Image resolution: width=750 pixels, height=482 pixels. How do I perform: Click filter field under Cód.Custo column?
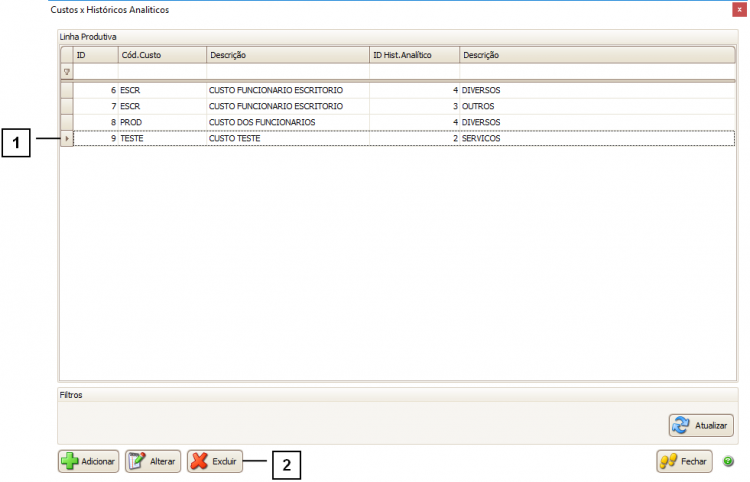161,72
